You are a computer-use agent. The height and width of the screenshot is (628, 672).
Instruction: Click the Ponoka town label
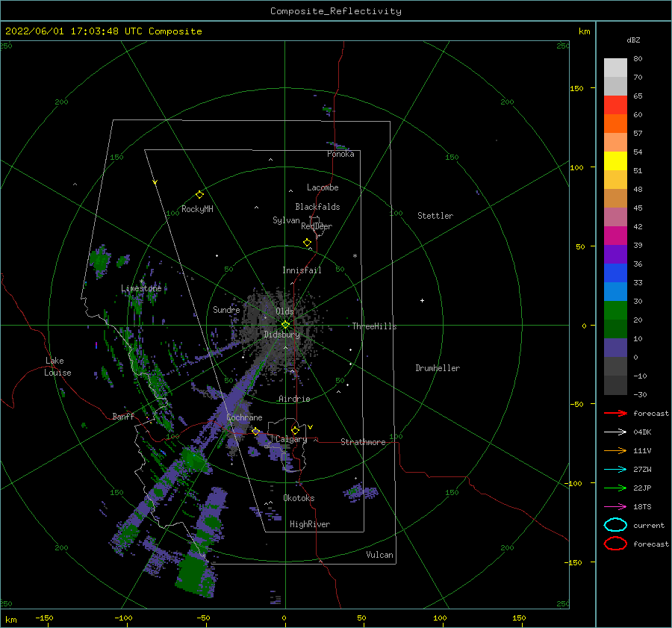click(340, 154)
